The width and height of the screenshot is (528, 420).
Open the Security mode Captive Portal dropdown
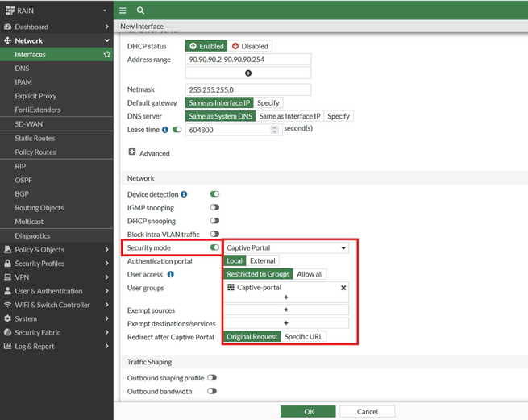coord(285,248)
